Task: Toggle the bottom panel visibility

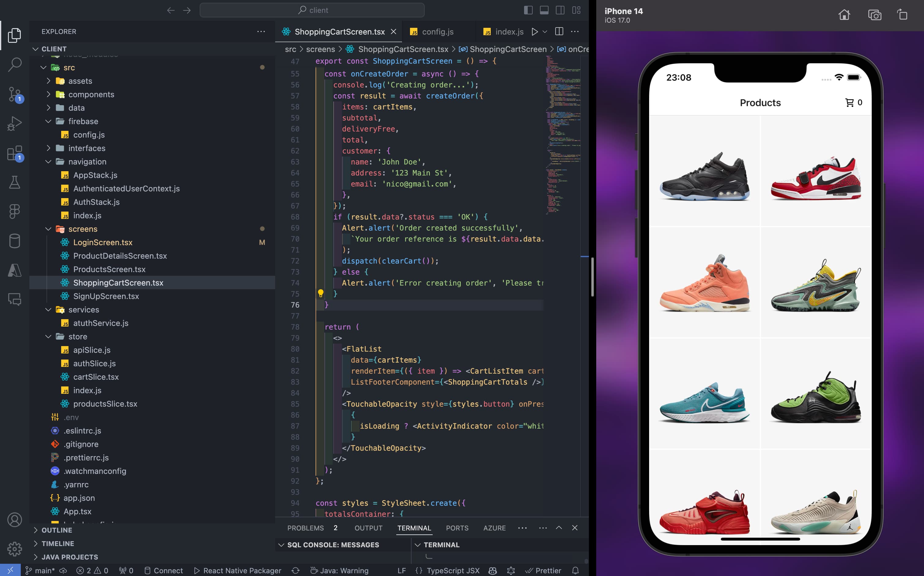Action: (544, 10)
